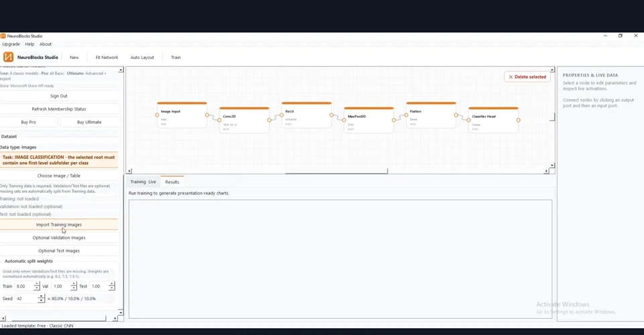Click the canvas scroll-right arrow

(546, 171)
